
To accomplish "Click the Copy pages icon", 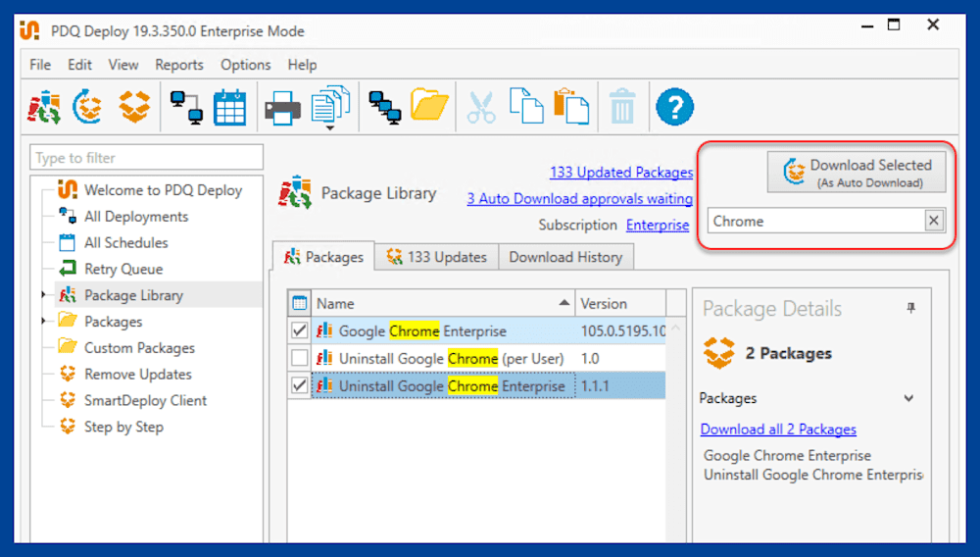I will (x=526, y=106).
